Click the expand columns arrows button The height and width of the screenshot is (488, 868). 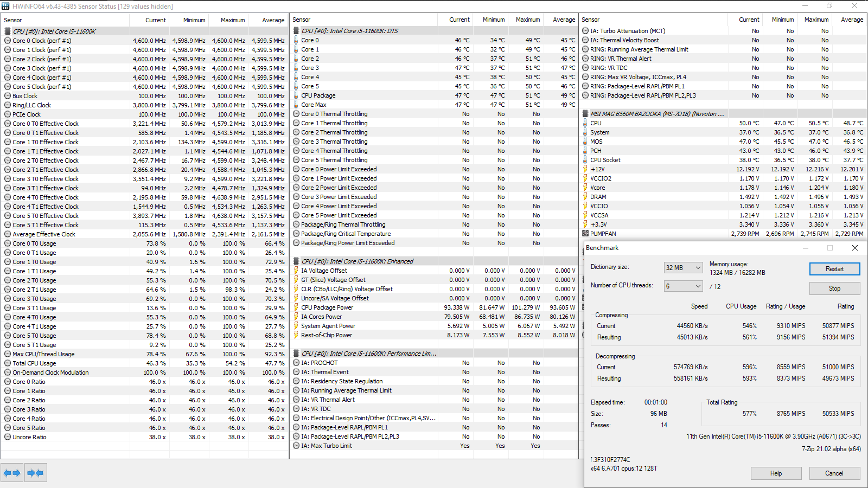(x=12, y=473)
